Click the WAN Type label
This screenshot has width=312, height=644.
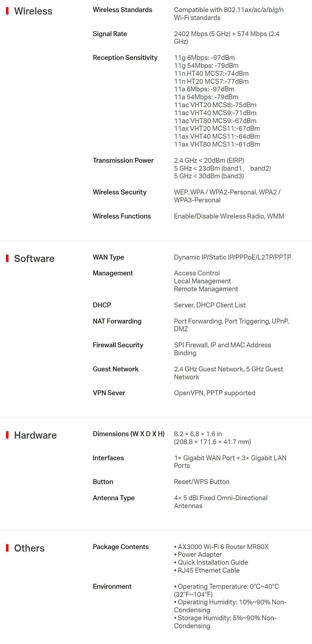(x=109, y=257)
